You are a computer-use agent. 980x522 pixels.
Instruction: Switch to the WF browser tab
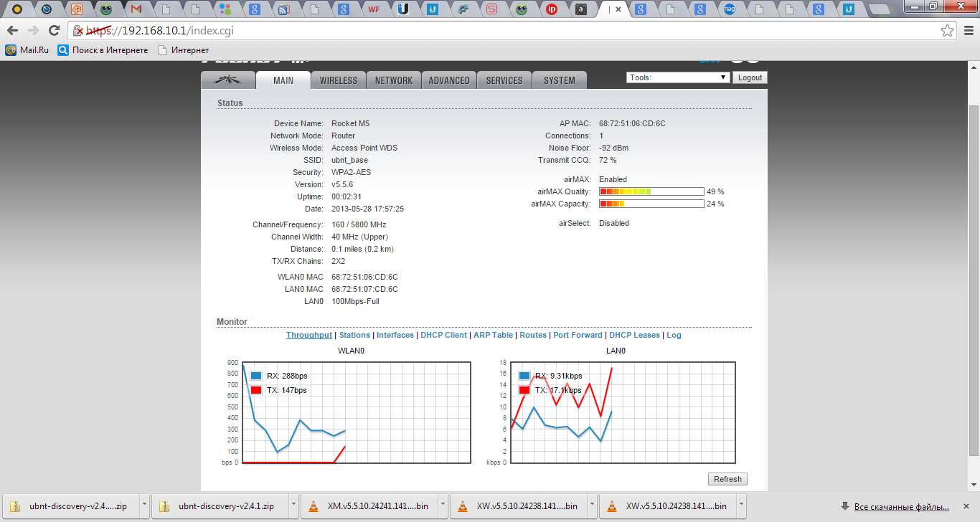[374, 9]
